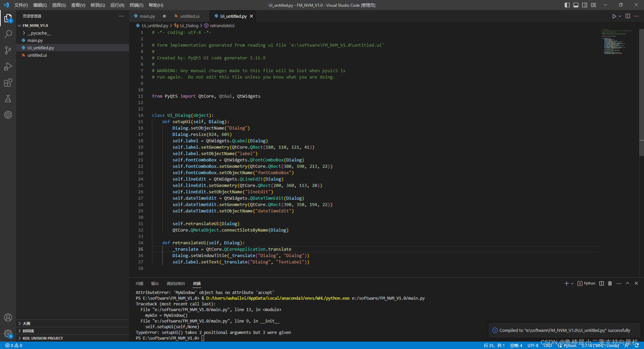Click the Run Python File play button

click(614, 16)
